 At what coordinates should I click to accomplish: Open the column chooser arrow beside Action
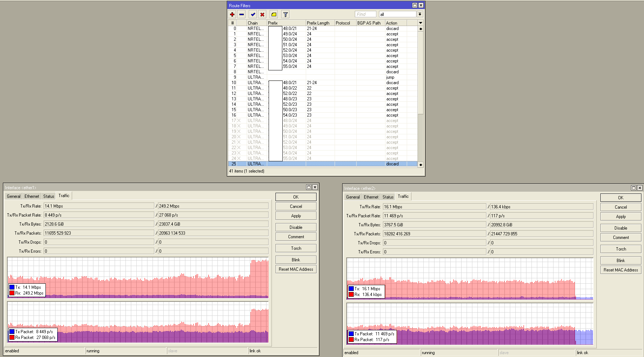coord(420,23)
